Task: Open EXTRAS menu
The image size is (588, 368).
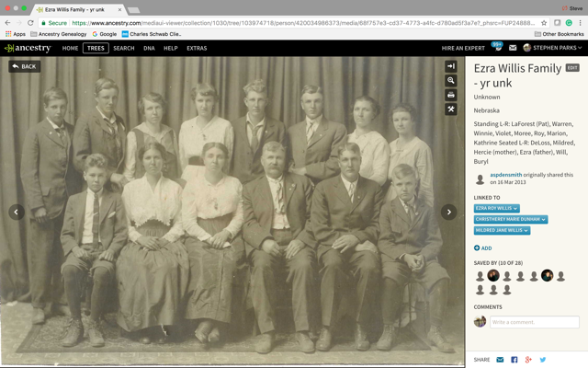Action: [x=197, y=48]
